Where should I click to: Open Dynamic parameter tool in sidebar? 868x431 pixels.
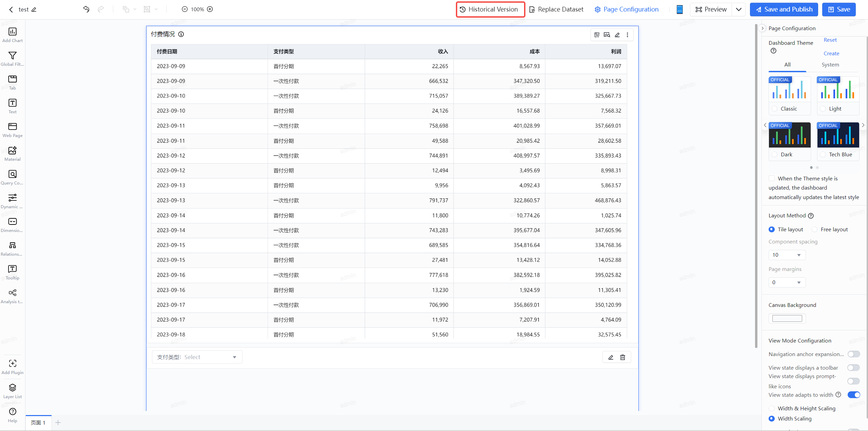coord(13,201)
